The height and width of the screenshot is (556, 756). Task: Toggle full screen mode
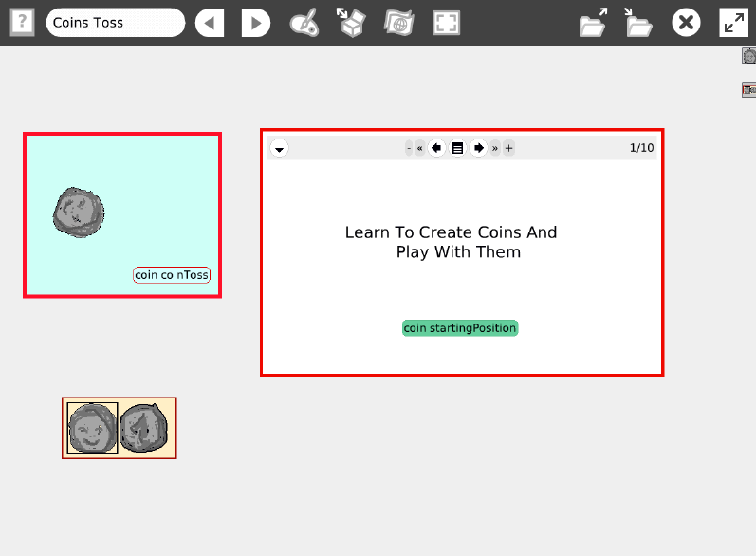(446, 23)
